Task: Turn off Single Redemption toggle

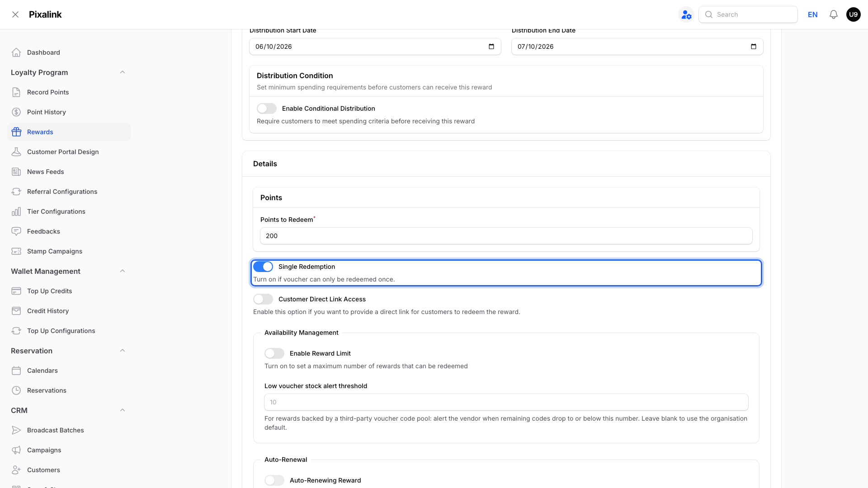Action: (263, 267)
